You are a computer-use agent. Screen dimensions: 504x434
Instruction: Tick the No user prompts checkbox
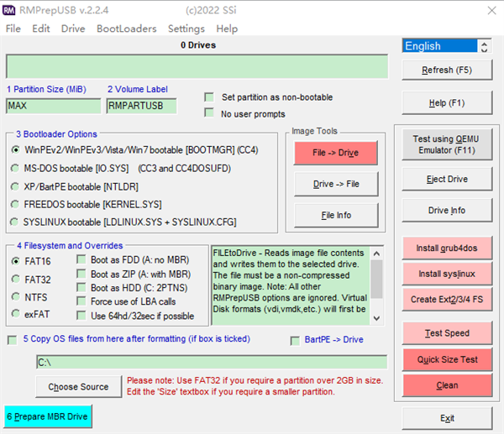[x=209, y=113]
